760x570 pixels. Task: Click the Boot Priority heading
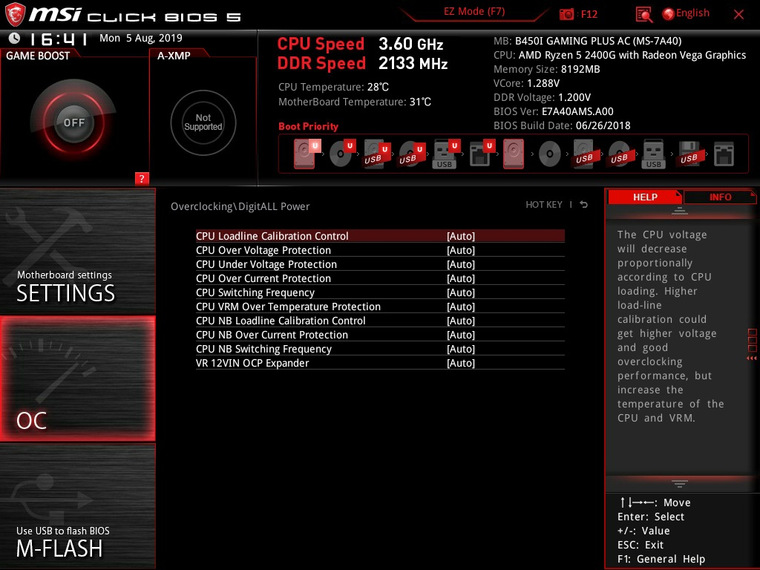coord(308,126)
